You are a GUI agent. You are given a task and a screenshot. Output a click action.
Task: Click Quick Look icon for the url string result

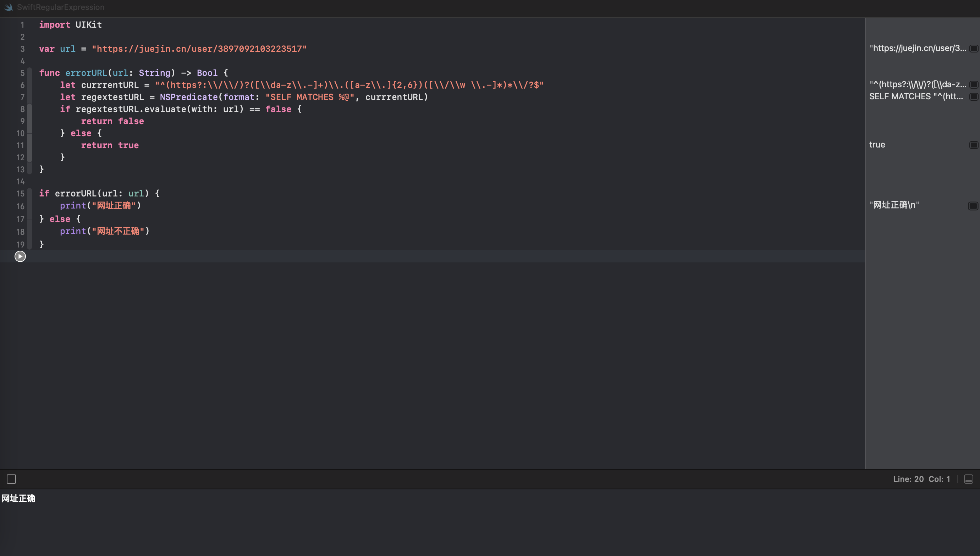pyautogui.click(x=974, y=49)
